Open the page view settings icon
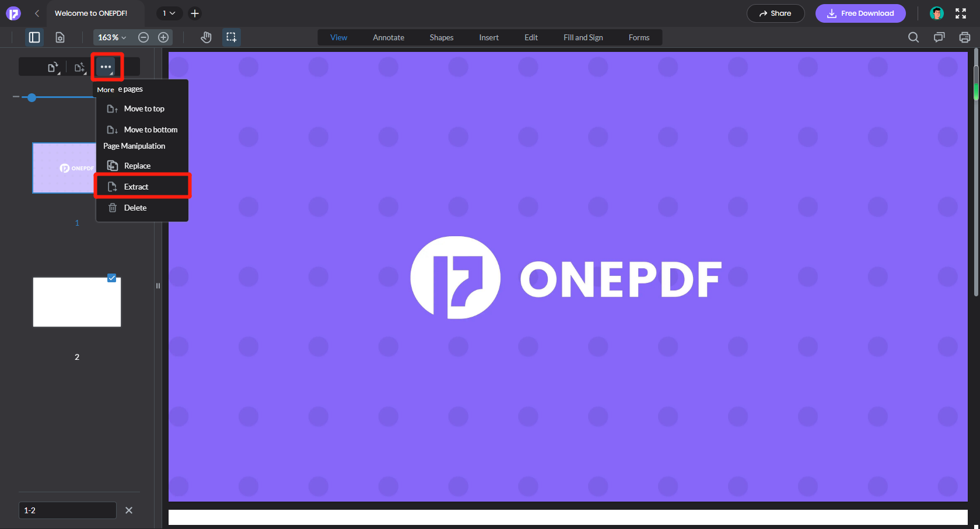The image size is (980, 529). click(60, 37)
